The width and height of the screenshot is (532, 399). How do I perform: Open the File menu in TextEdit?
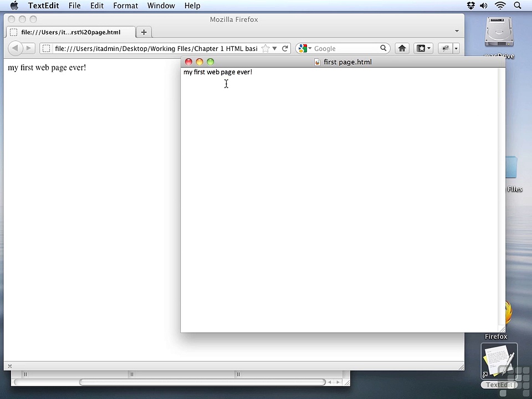(x=74, y=6)
